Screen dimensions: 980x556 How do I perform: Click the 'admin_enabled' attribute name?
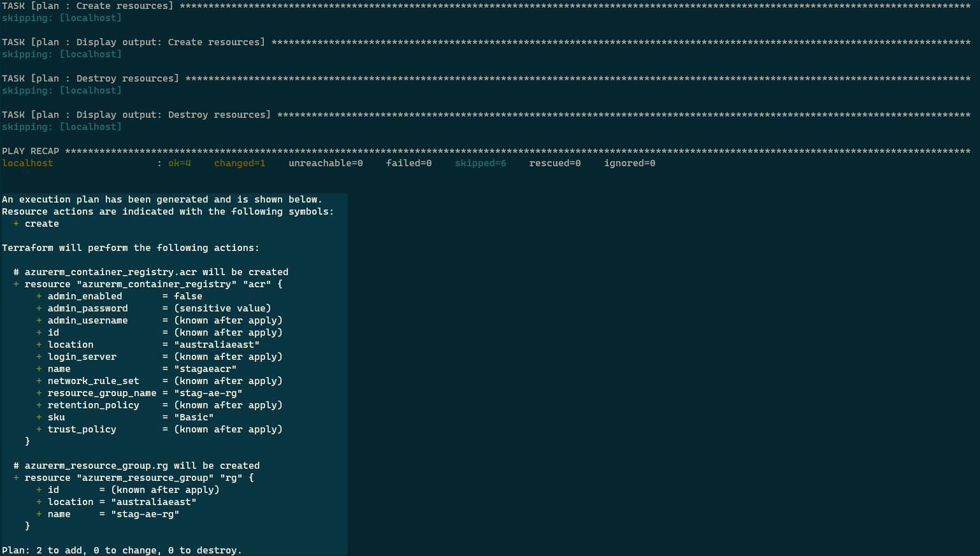[85, 296]
